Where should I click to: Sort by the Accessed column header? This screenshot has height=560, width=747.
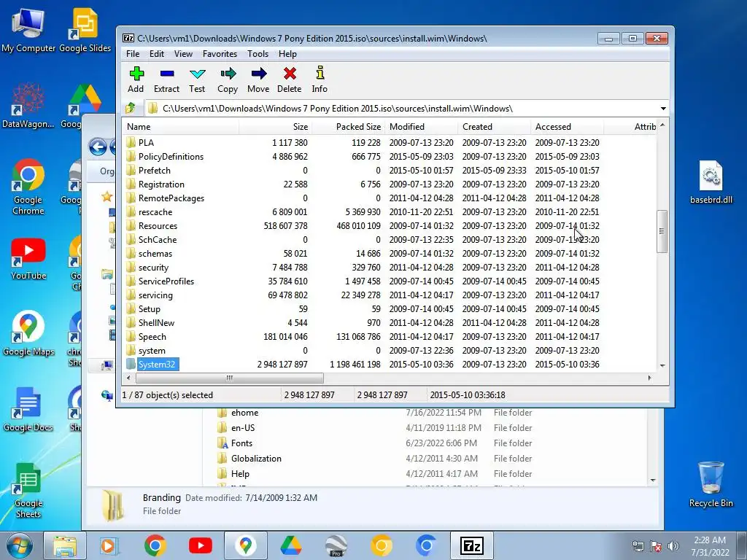567,127
